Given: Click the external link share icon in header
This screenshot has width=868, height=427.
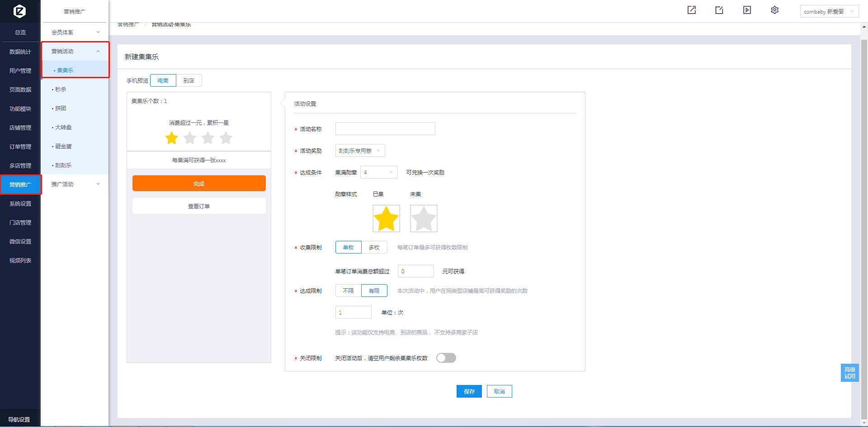Looking at the screenshot, I should pyautogui.click(x=691, y=10).
